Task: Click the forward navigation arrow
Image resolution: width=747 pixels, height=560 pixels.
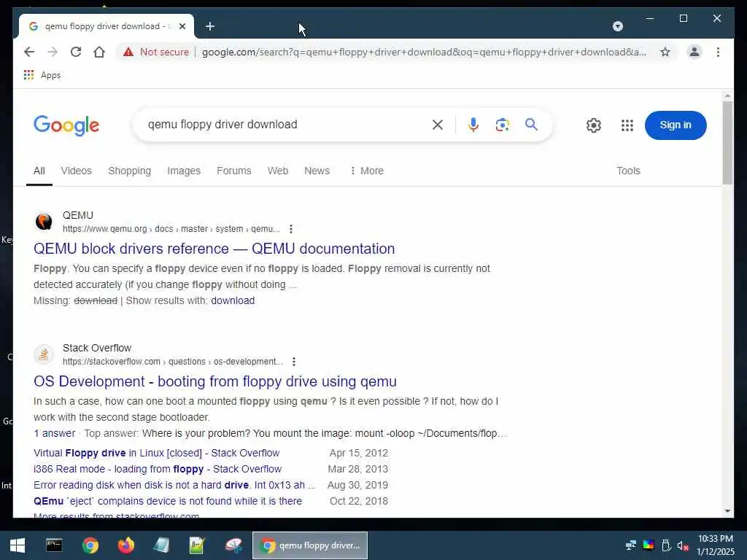Action: coord(53,52)
